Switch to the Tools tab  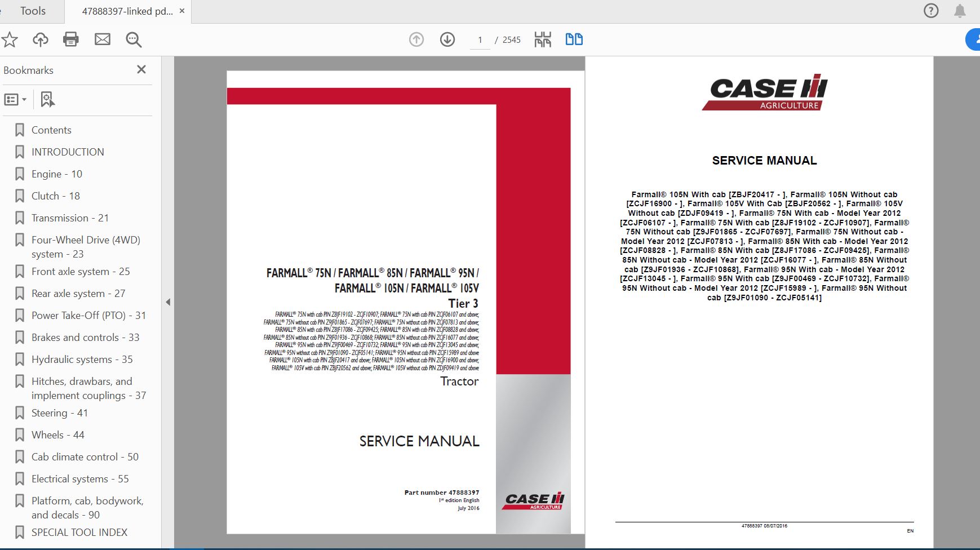[x=32, y=11]
